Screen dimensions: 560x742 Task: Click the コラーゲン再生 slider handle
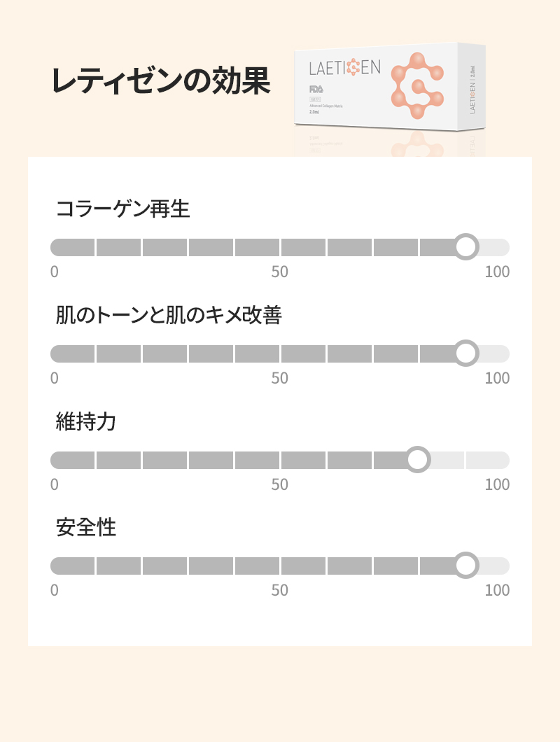click(x=465, y=247)
